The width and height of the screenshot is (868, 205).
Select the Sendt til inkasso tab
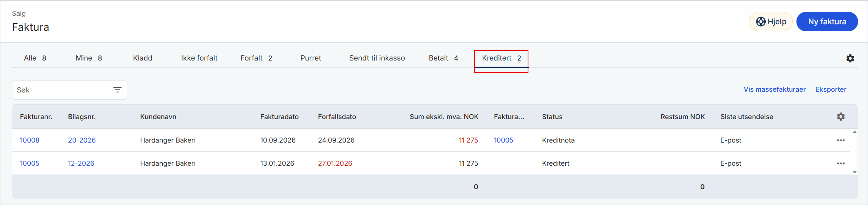377,58
